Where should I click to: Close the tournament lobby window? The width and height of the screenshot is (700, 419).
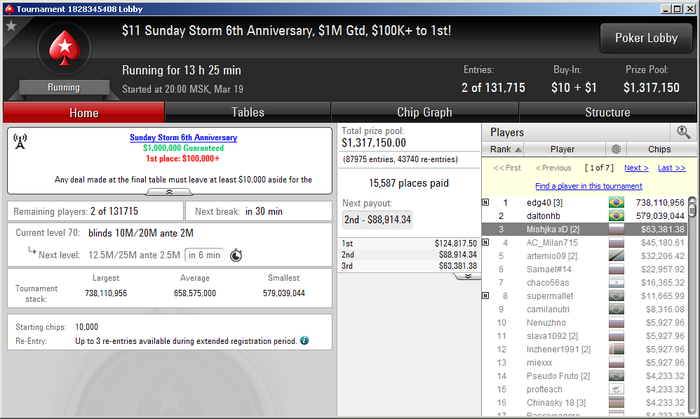tap(689, 8)
